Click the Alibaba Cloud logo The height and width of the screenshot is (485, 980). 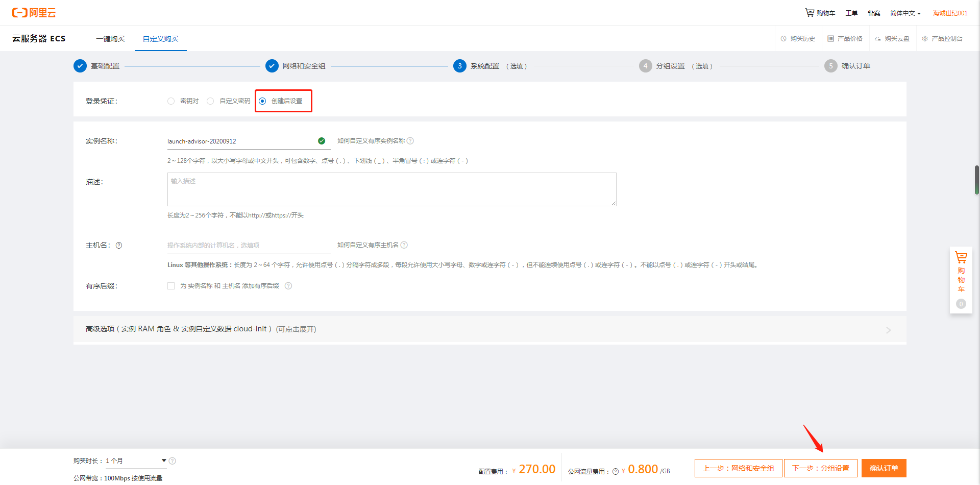34,13
